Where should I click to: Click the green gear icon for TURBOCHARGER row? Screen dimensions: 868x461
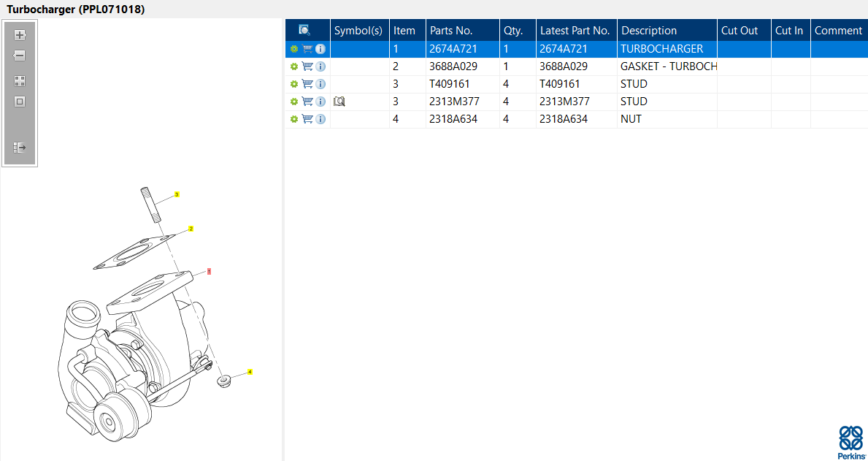pos(294,49)
